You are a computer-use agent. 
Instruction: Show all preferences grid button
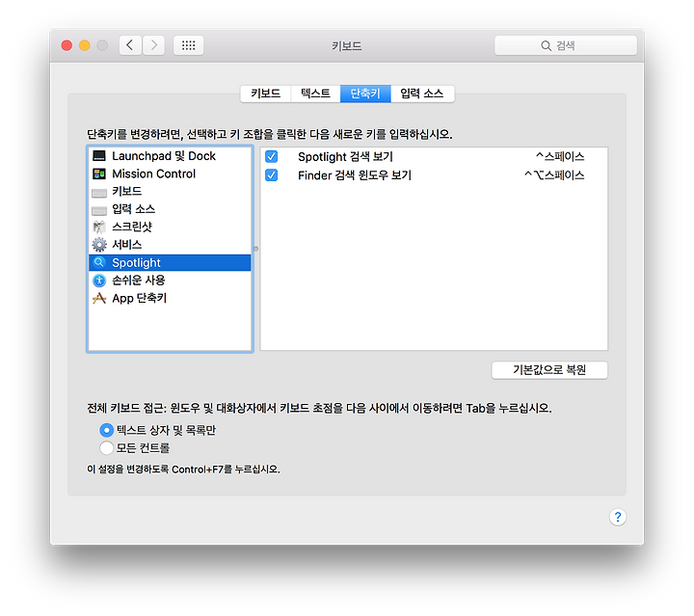188,45
